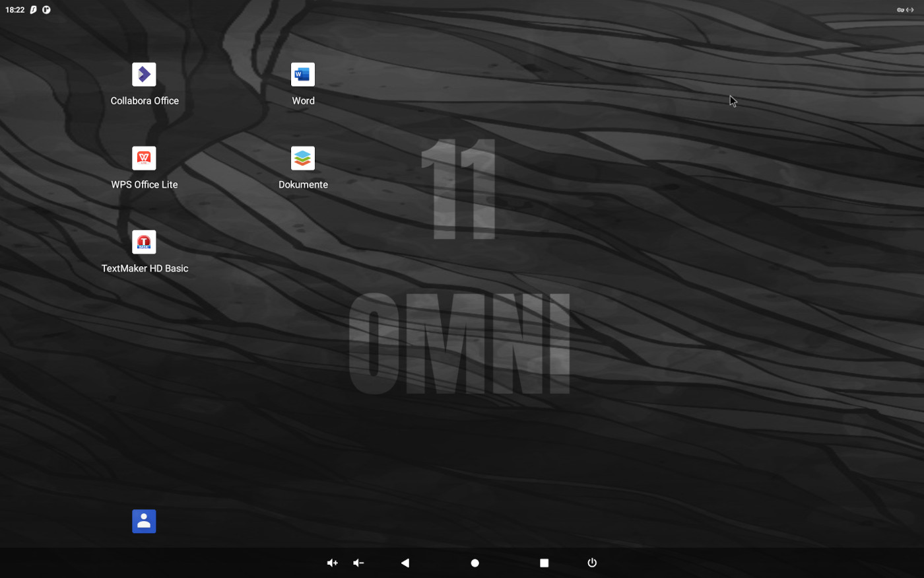The width and height of the screenshot is (924, 578).
Task: Click the WPS Office Lite label text
Action: tap(145, 185)
